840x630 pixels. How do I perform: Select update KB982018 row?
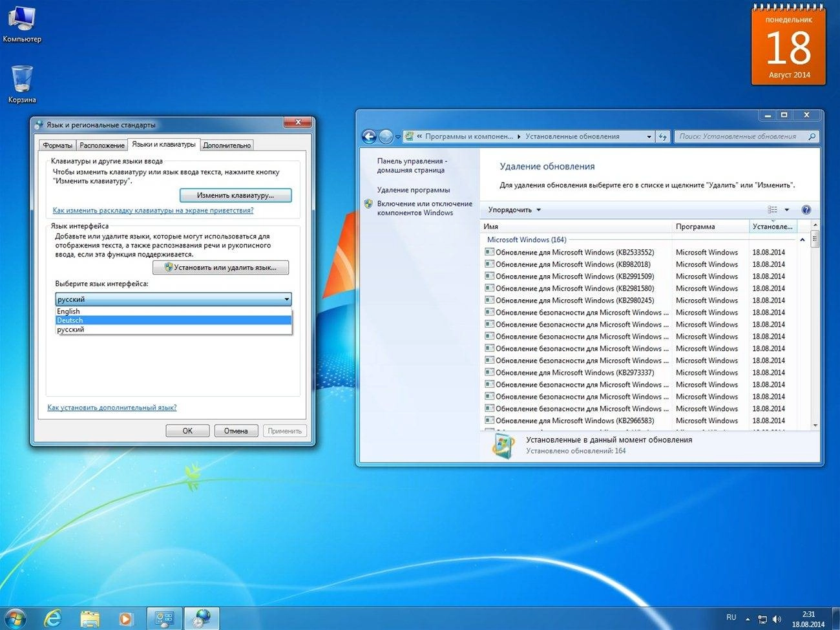coord(640,264)
